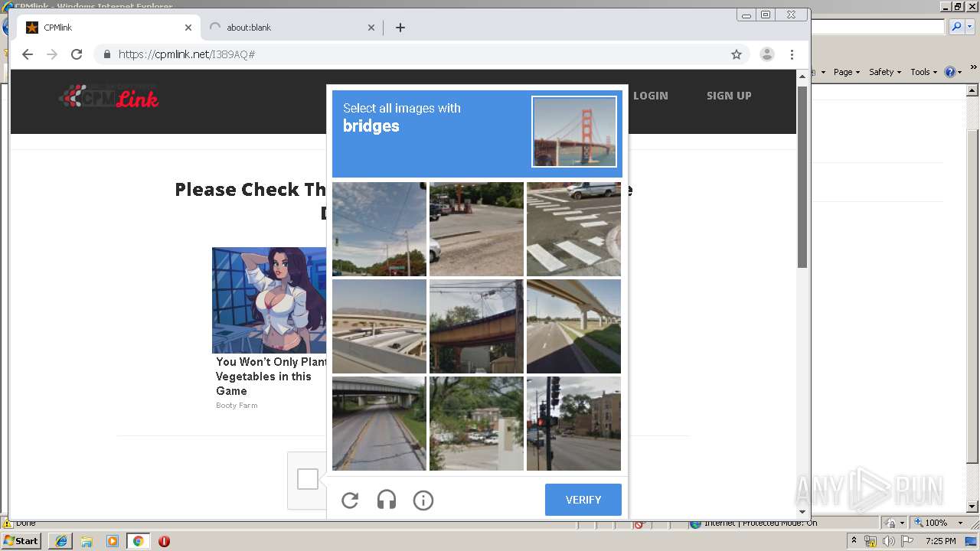The image size is (980, 551).
Task: Select captcha tile with crosswalk stripes
Action: click(x=573, y=229)
